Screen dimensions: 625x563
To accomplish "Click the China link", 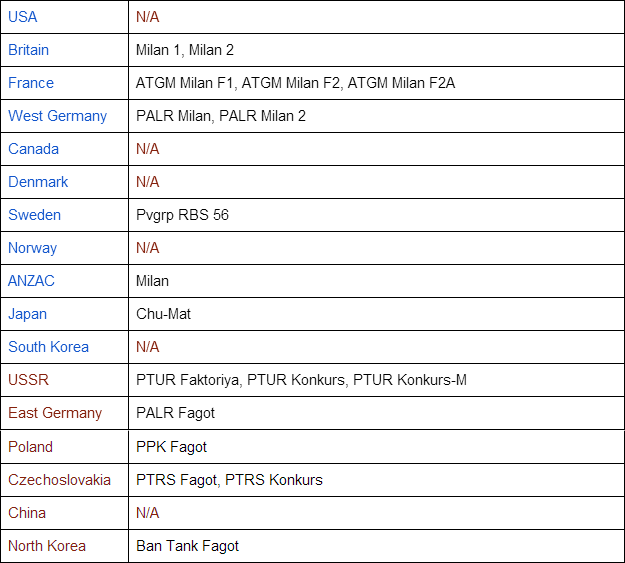I will 27,513.
